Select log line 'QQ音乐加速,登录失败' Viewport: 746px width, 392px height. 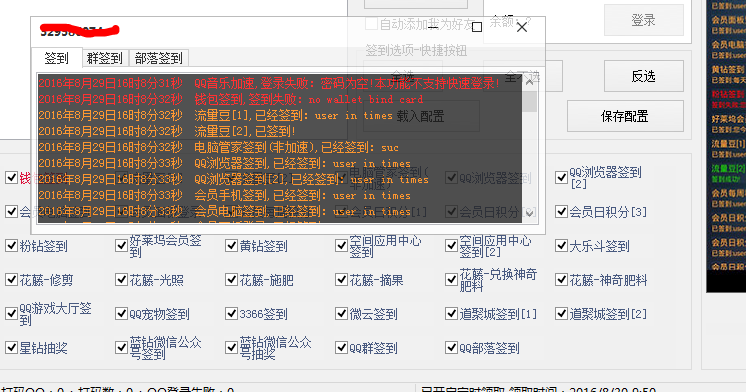pyautogui.click(x=269, y=83)
